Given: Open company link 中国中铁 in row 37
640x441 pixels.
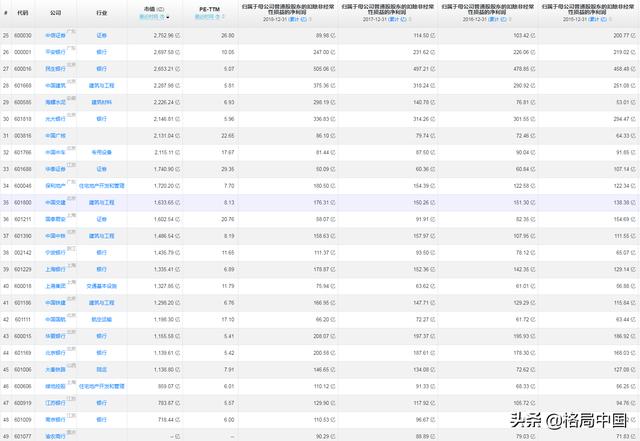Looking at the screenshot, I should coord(55,236).
